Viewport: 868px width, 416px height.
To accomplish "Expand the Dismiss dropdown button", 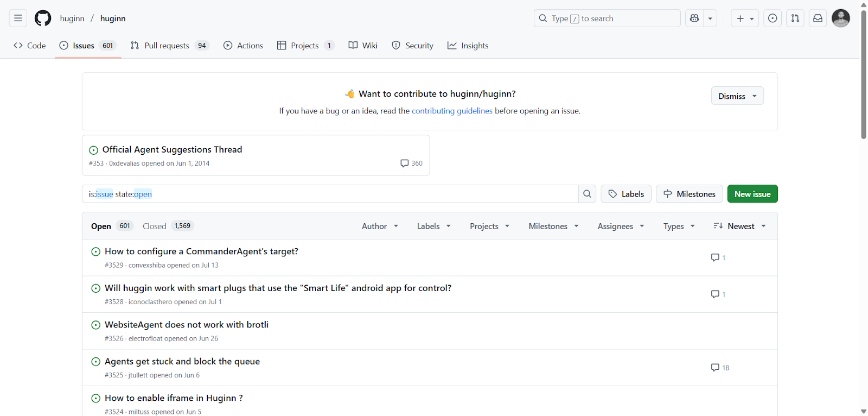I will click(737, 96).
